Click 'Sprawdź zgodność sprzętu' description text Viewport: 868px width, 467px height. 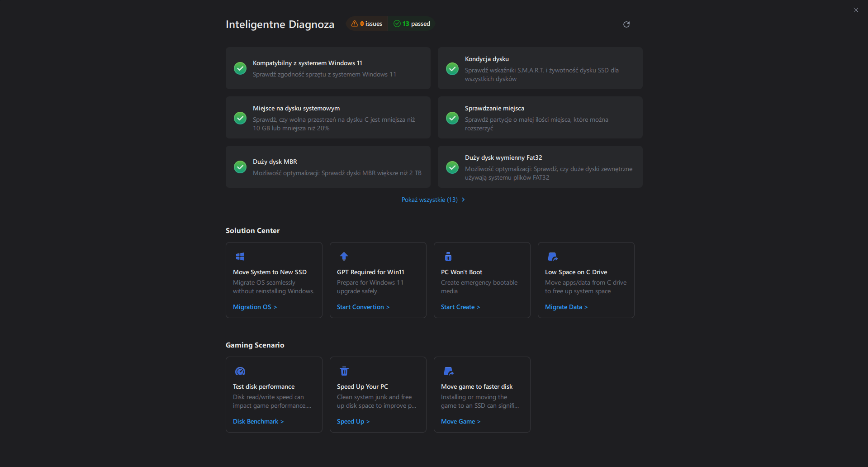point(324,74)
